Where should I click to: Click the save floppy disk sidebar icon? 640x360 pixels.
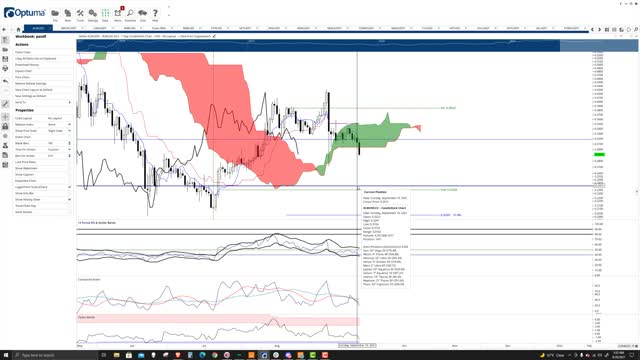tap(5, 59)
